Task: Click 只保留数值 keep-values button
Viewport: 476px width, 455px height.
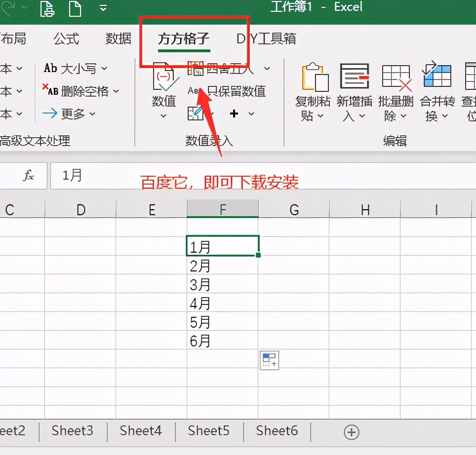Action: pos(227,91)
